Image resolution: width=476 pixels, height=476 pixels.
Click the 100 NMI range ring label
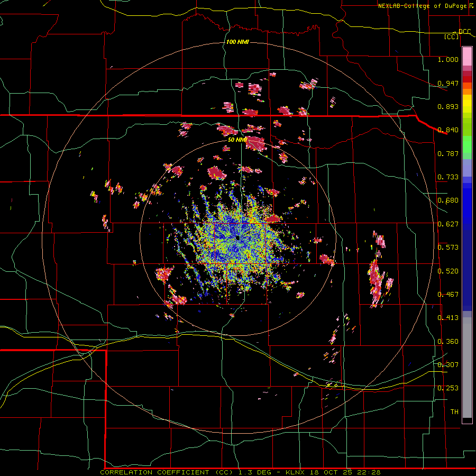coord(237,42)
